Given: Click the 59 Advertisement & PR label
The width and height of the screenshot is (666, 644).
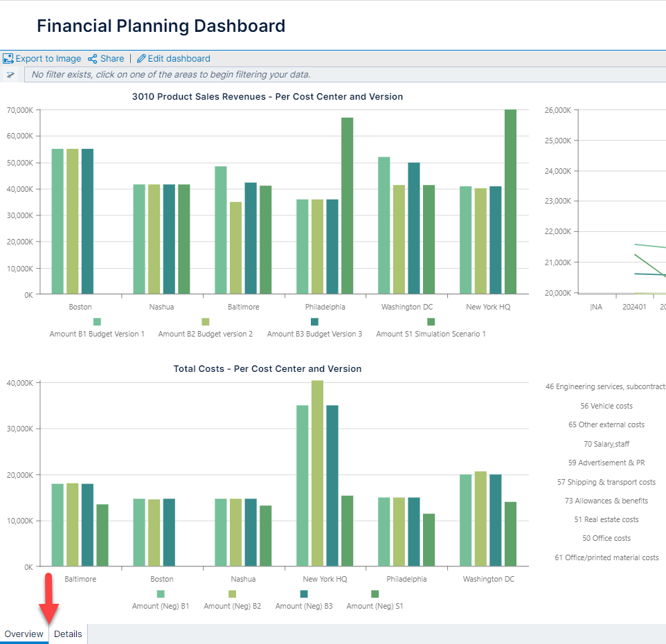Looking at the screenshot, I should [605, 463].
